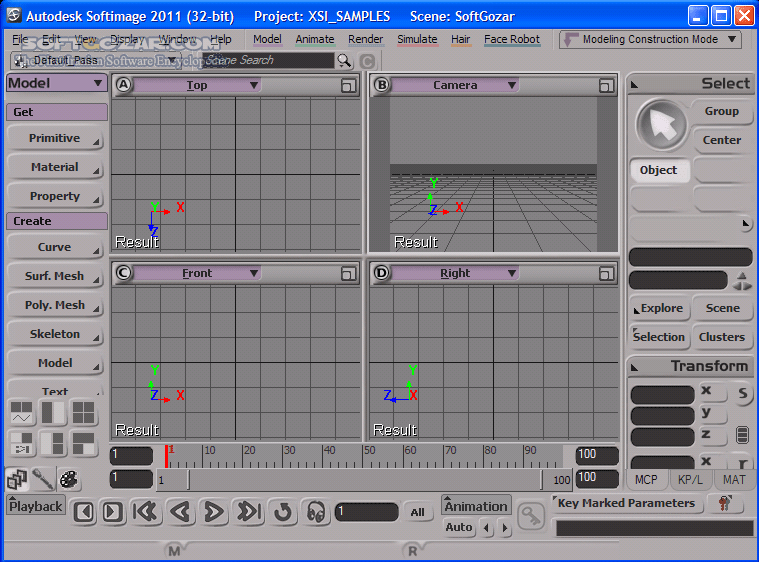Open the Render menu
Viewport: 759px width, 562px height.
tap(365, 39)
